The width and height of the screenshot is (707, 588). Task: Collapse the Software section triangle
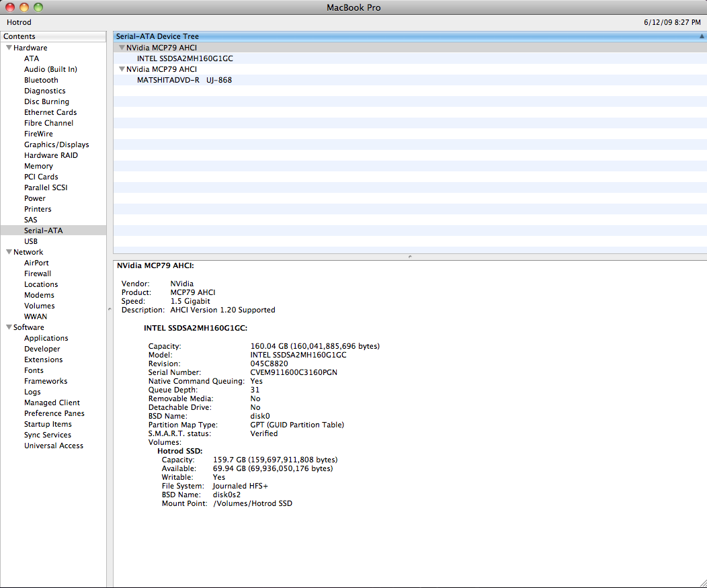[x=9, y=327]
